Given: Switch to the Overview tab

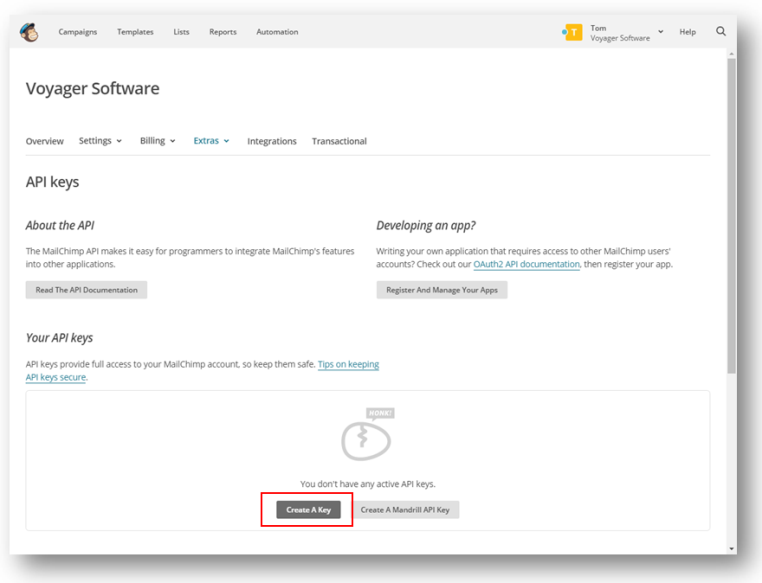Looking at the screenshot, I should click(x=45, y=141).
